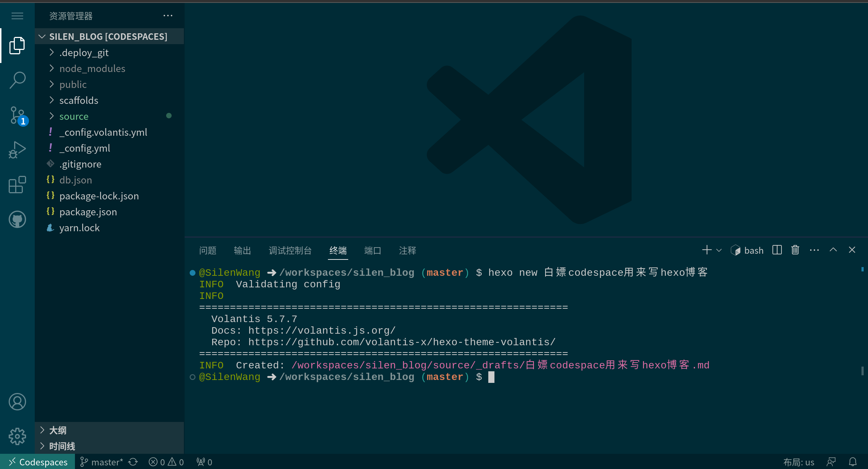Toggle notifications bell in status bar

tap(852, 462)
